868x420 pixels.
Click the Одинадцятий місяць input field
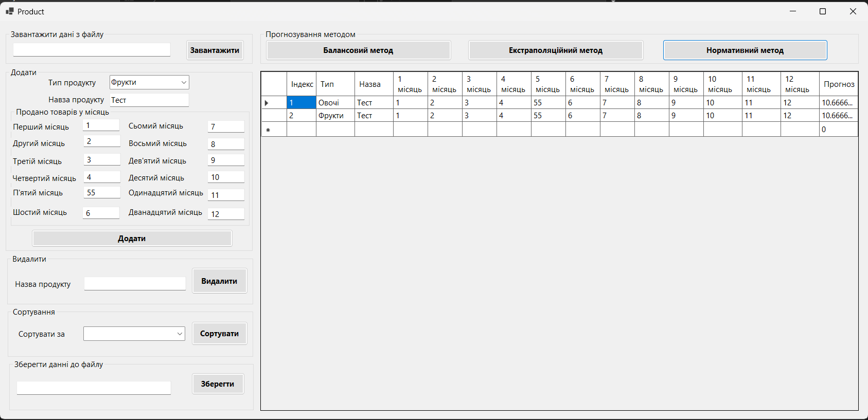226,195
